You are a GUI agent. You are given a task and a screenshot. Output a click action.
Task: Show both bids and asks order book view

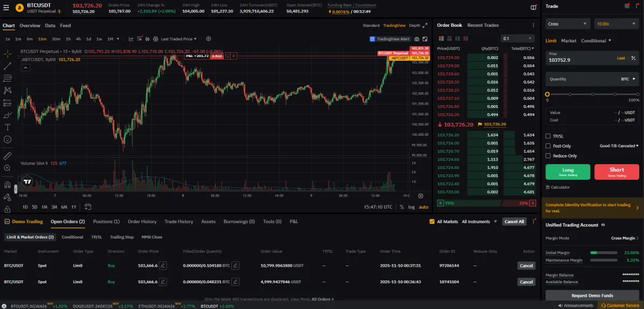click(441, 38)
